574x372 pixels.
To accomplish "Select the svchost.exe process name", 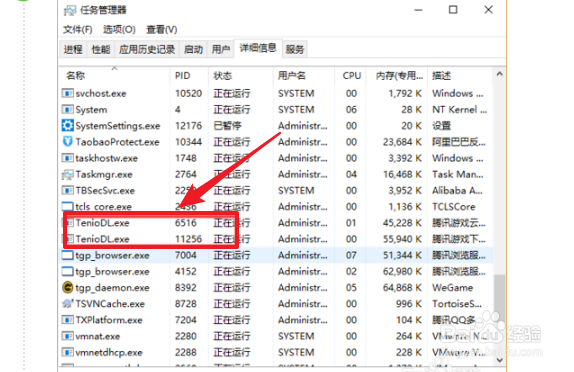I will pyautogui.click(x=101, y=93).
